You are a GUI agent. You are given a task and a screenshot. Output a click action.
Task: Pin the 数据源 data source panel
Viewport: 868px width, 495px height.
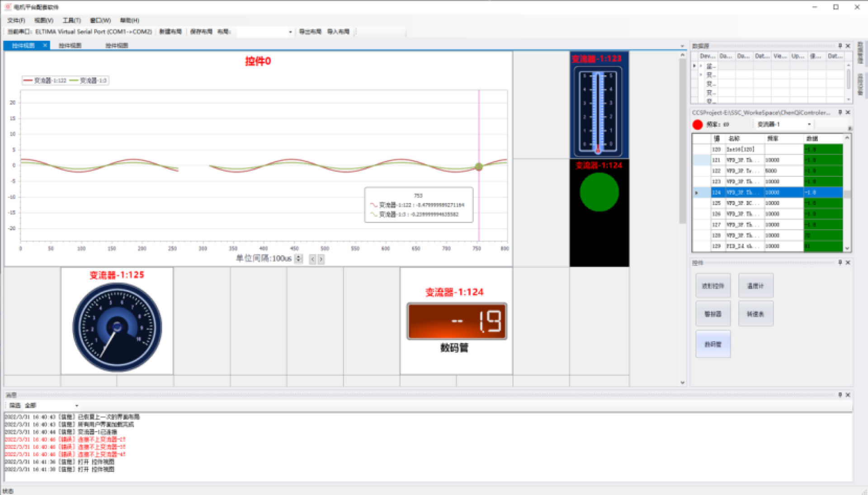tap(840, 46)
